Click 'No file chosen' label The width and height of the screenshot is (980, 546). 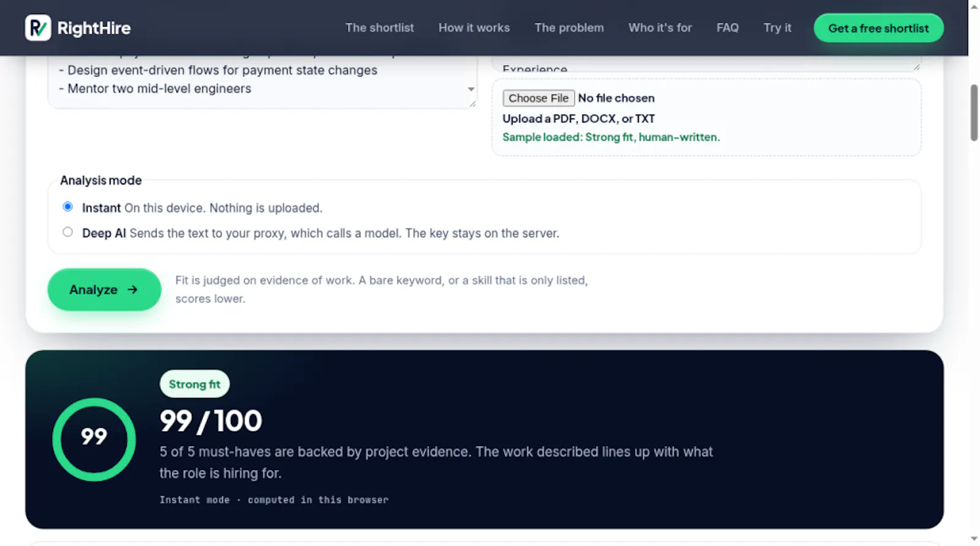tap(616, 98)
